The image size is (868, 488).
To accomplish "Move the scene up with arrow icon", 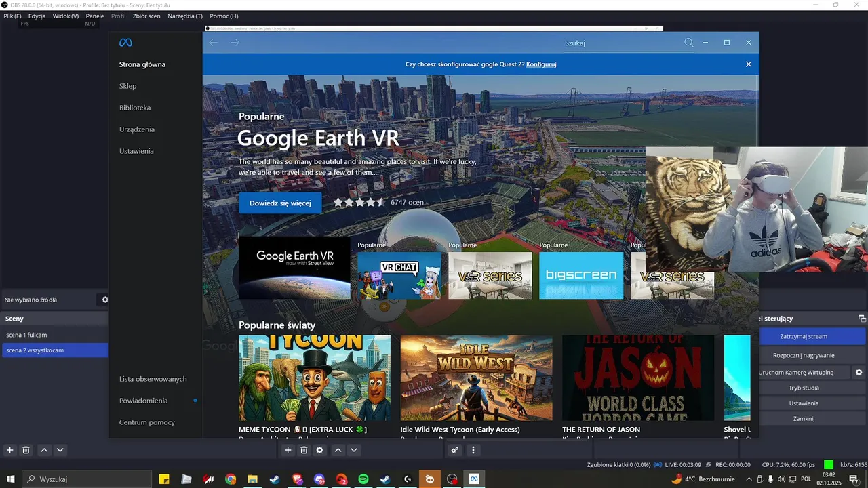I will click(x=44, y=450).
